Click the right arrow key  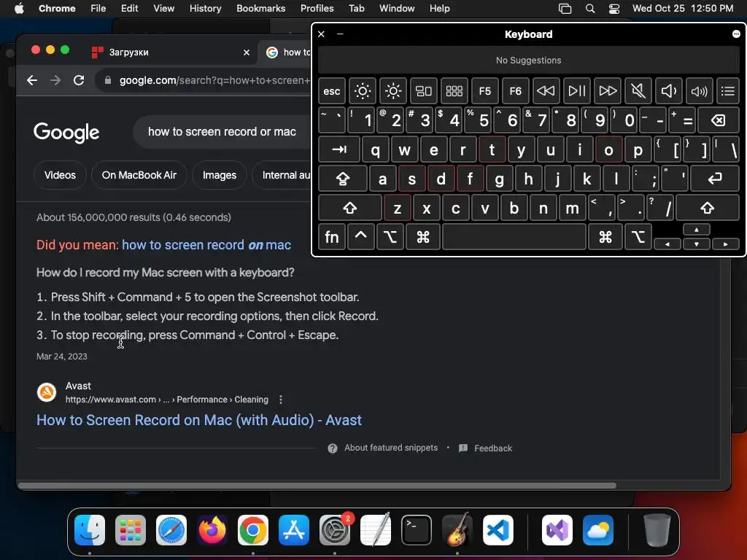click(726, 244)
